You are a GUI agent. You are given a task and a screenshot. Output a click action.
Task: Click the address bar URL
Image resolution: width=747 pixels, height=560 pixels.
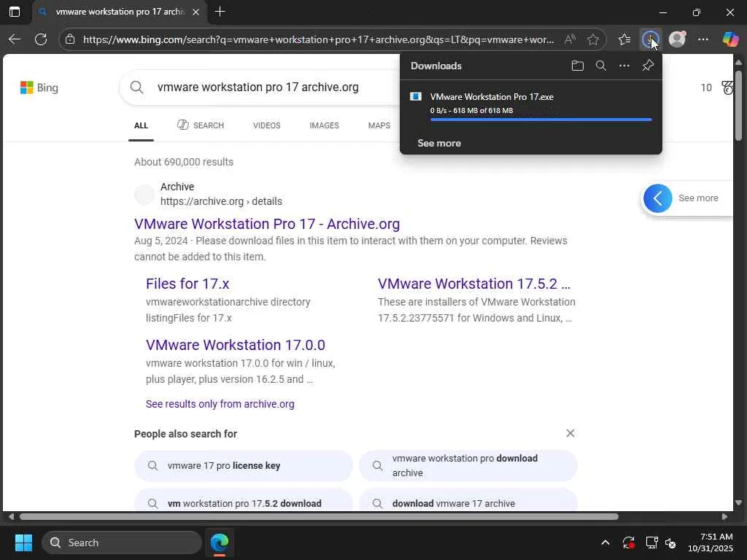point(318,39)
